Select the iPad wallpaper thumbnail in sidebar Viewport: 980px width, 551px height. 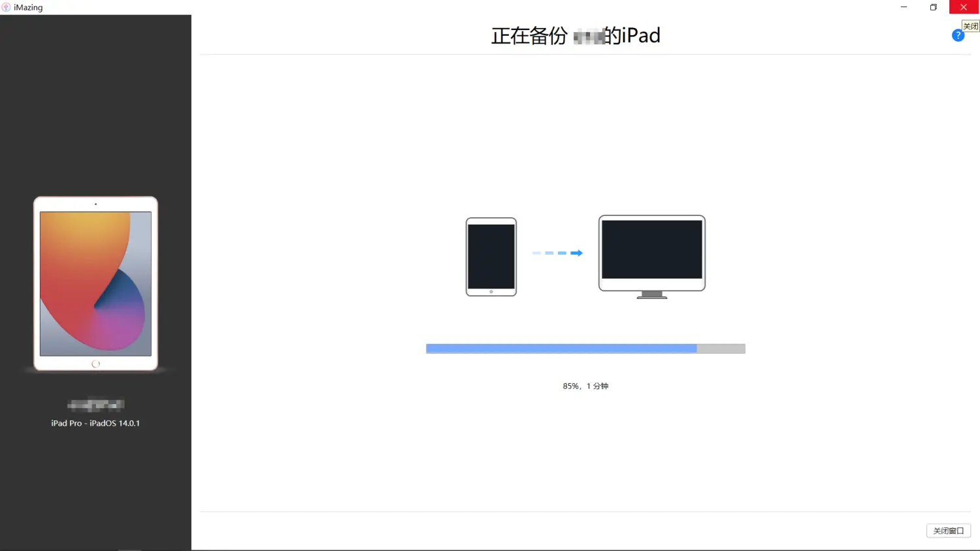[x=95, y=283]
